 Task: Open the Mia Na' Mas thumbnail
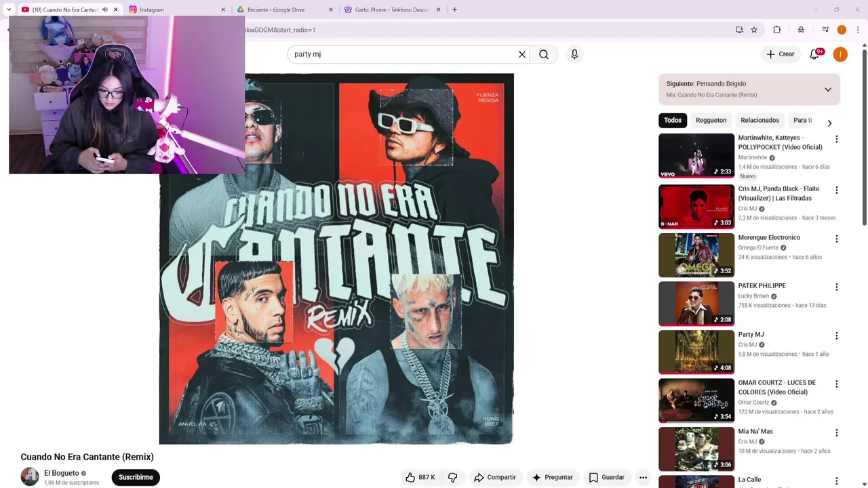tap(696, 449)
